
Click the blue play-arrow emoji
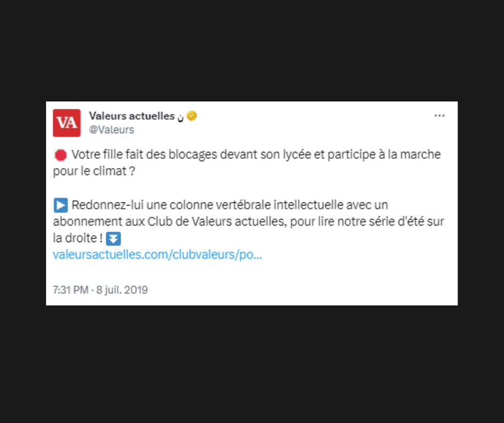pyautogui.click(x=61, y=206)
